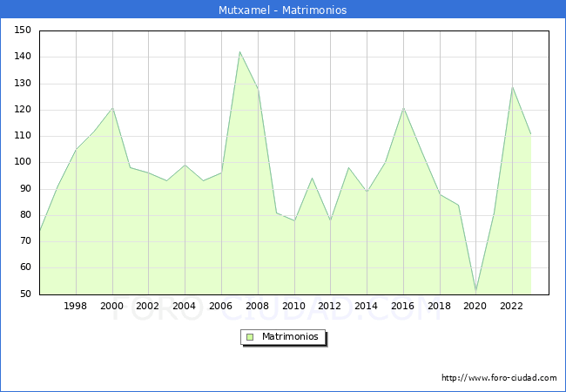The image size is (566, 392).
Task: Select the 2014 x-axis year label
Action: tap(366, 306)
